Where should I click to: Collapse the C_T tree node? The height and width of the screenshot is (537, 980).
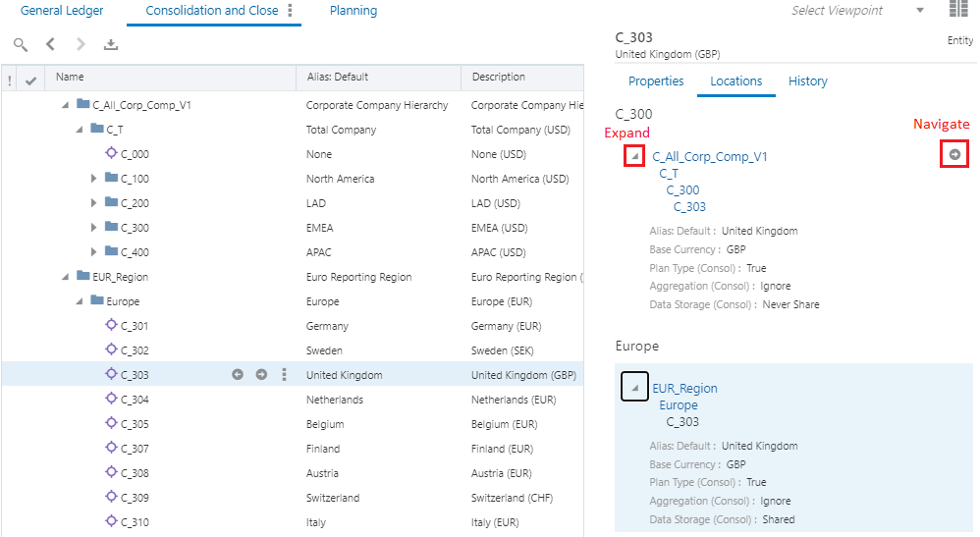(80, 130)
